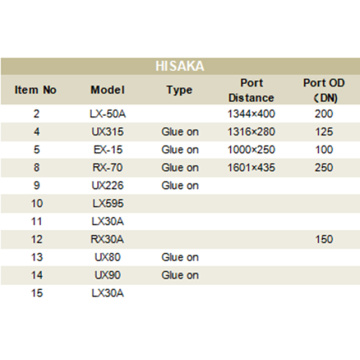Click the Type column header
This screenshot has width=360, height=360.
click(180, 90)
